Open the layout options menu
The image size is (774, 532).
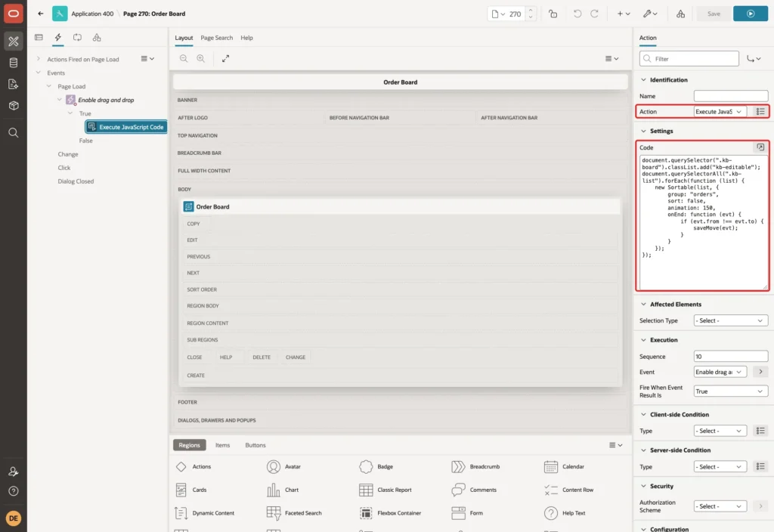coord(611,58)
